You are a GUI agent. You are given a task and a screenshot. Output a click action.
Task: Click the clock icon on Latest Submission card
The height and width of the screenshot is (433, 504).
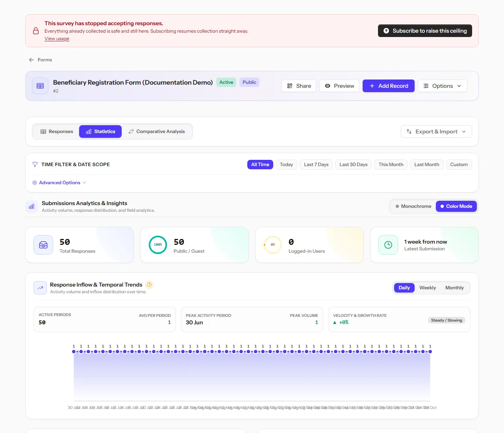coord(388,245)
